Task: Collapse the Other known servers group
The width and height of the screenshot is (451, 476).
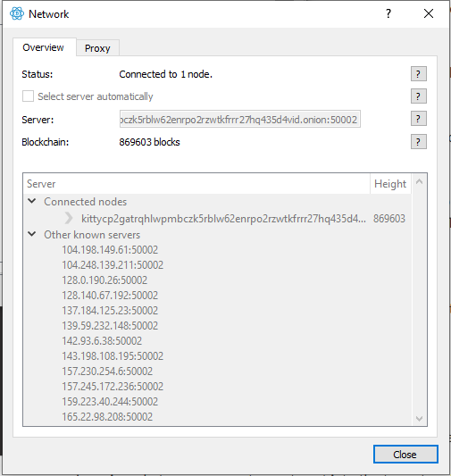Action: click(x=32, y=234)
